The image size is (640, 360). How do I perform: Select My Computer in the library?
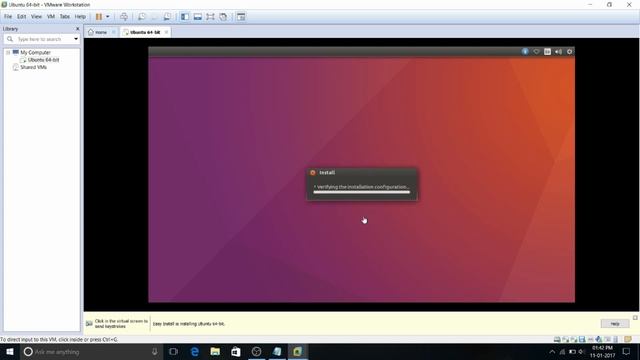(35, 53)
